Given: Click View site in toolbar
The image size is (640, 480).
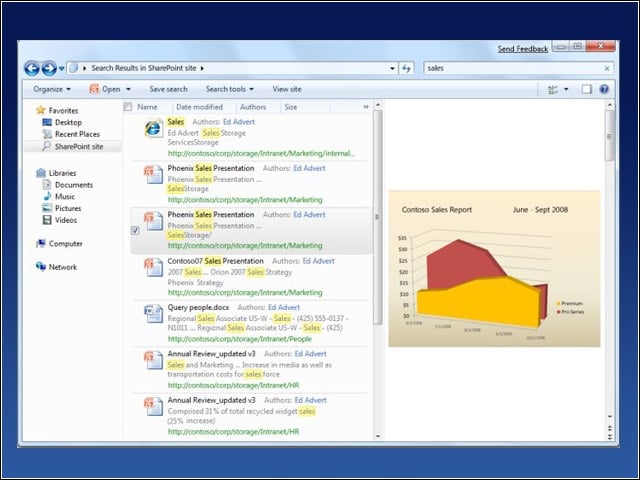Looking at the screenshot, I should 287,89.
